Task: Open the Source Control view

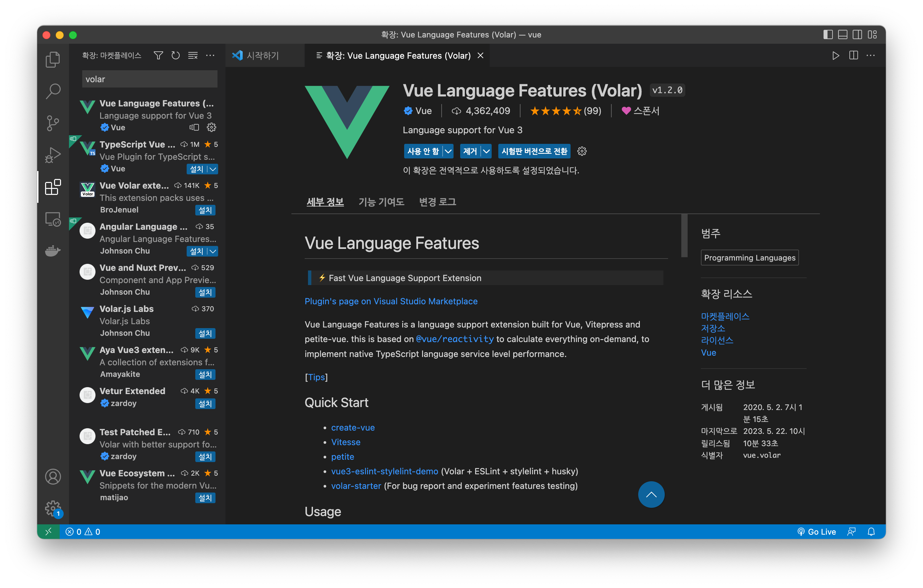Action: [x=53, y=123]
